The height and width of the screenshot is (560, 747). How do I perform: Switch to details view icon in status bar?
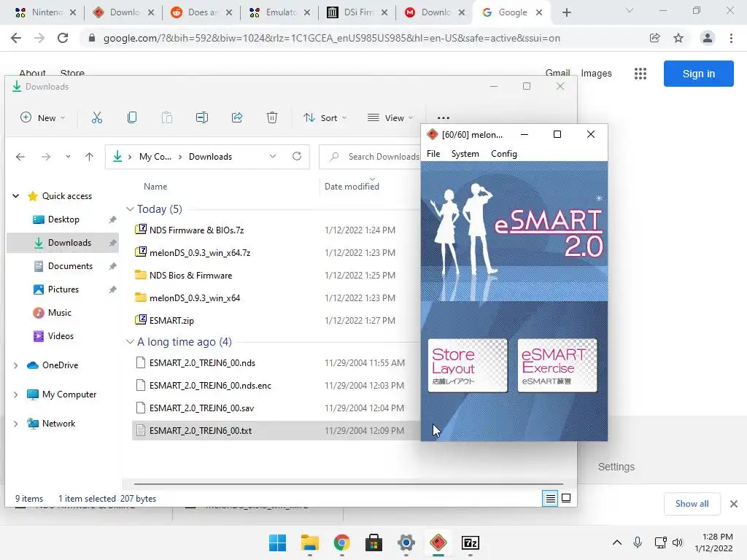(x=550, y=498)
